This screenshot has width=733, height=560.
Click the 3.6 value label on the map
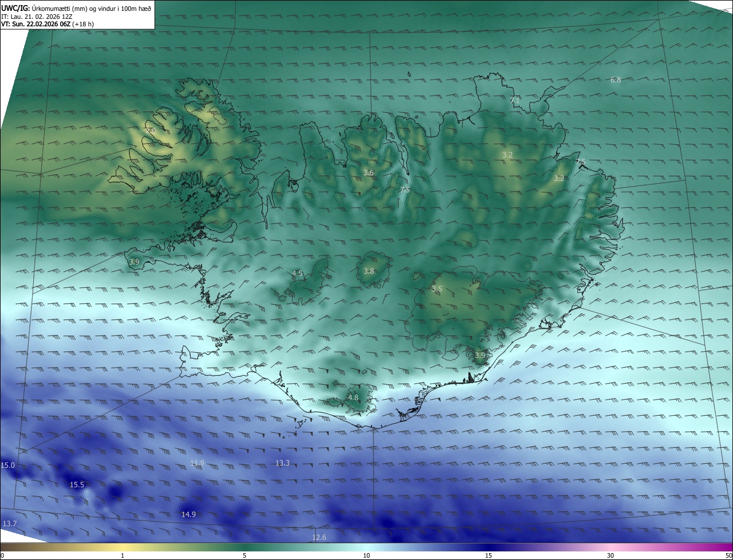pyautogui.click(x=368, y=173)
